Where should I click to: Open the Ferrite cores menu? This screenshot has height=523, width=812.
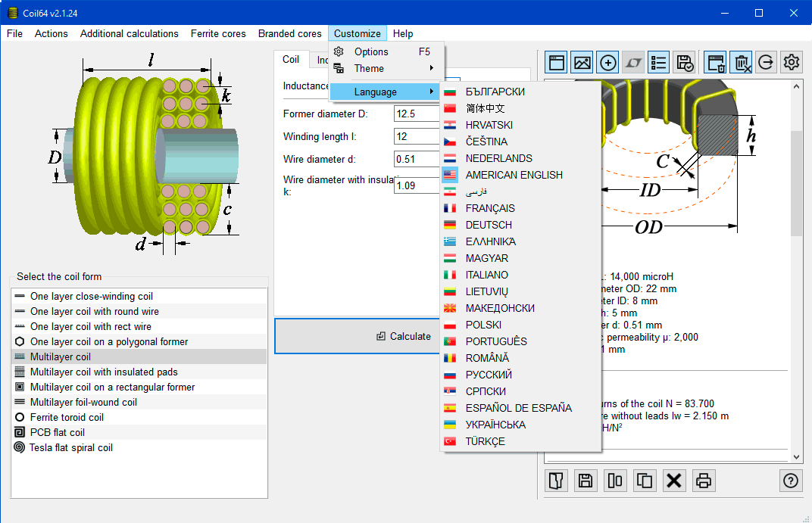coord(219,33)
